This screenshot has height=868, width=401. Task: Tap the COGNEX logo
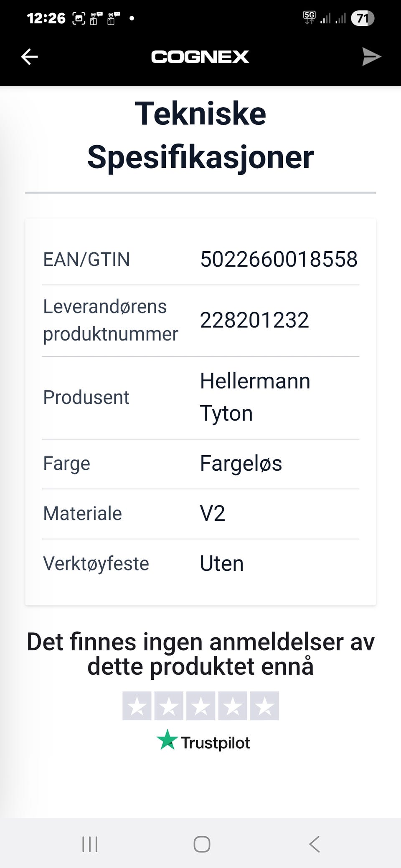200,57
